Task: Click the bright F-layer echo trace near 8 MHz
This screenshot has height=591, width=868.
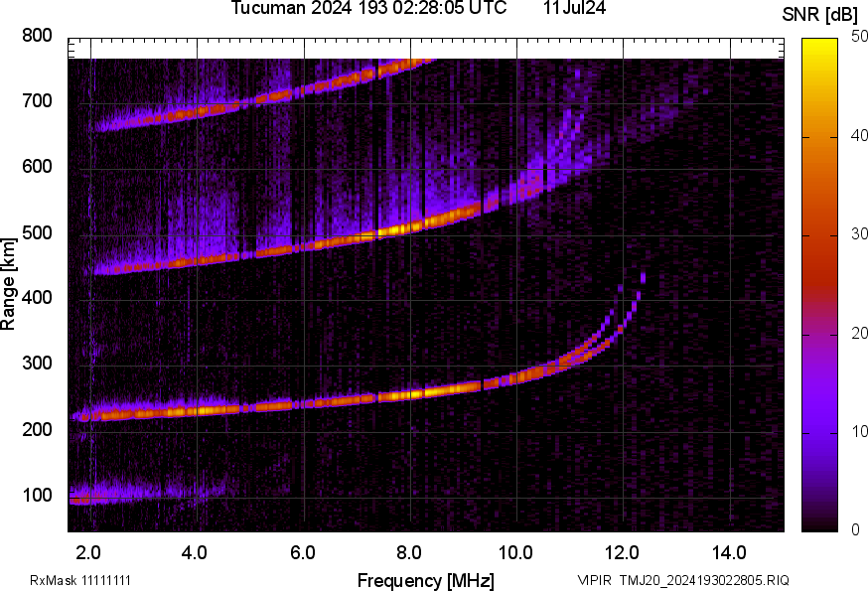Action: (412, 394)
